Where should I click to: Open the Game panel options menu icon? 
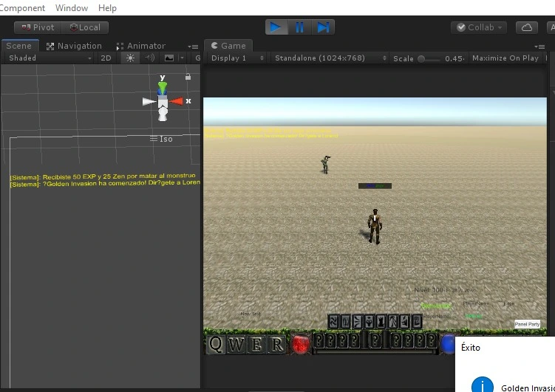[539, 47]
